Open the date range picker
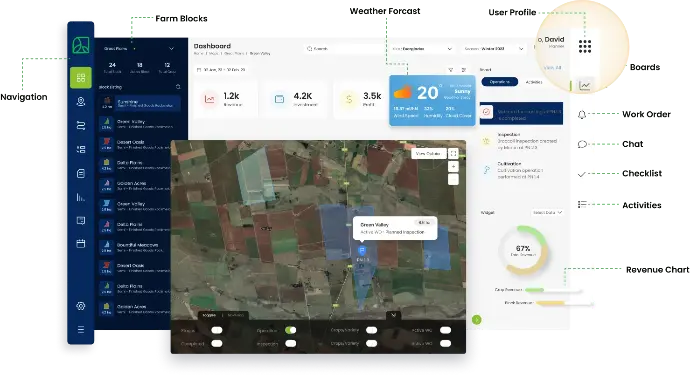The image size is (690, 375). pyautogui.click(x=221, y=70)
